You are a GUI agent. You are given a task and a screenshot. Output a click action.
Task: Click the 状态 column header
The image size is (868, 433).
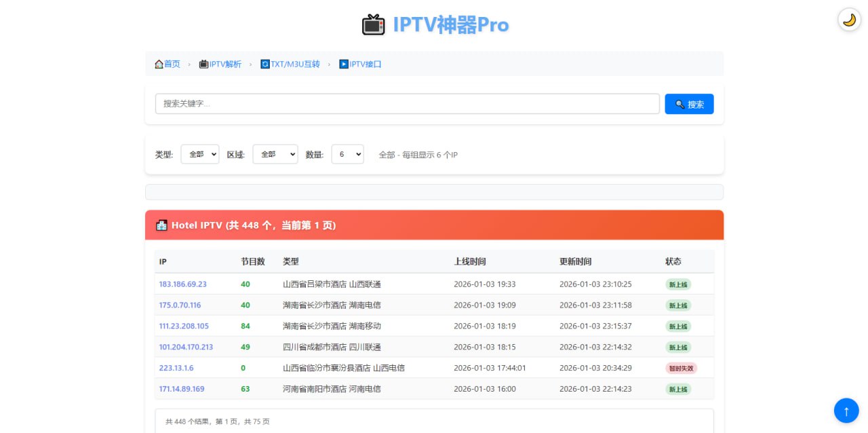pos(673,261)
